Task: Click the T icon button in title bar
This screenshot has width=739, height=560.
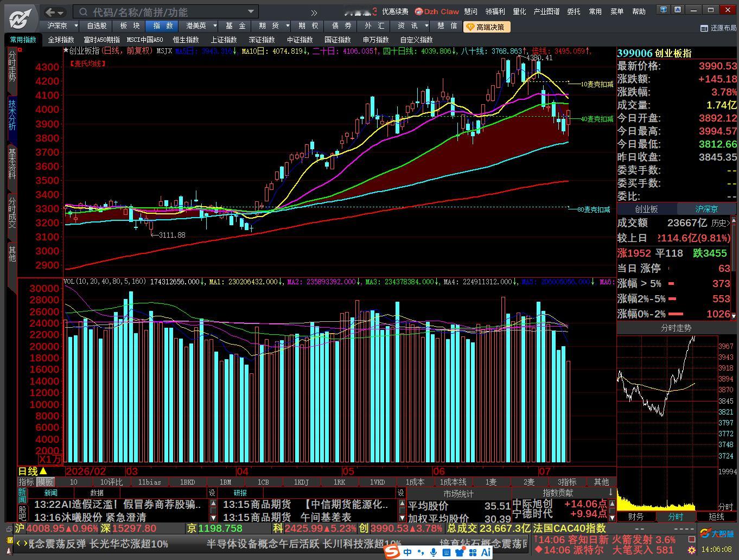Action: 663,9
